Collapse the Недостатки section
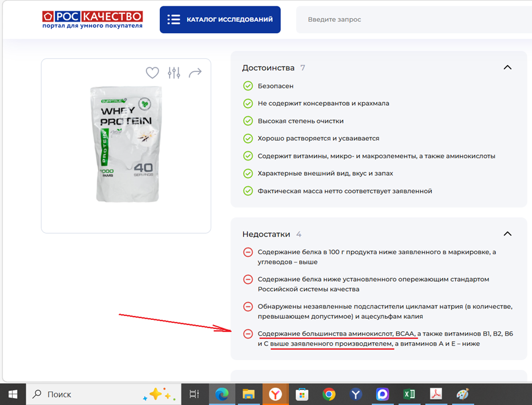Image resolution: width=532 pixels, height=405 pixels. click(507, 234)
